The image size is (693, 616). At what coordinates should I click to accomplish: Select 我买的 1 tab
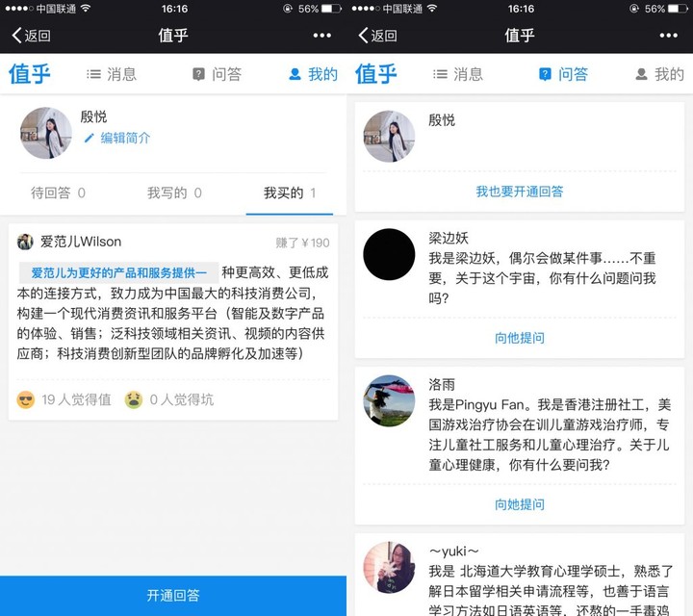pyautogui.click(x=290, y=193)
